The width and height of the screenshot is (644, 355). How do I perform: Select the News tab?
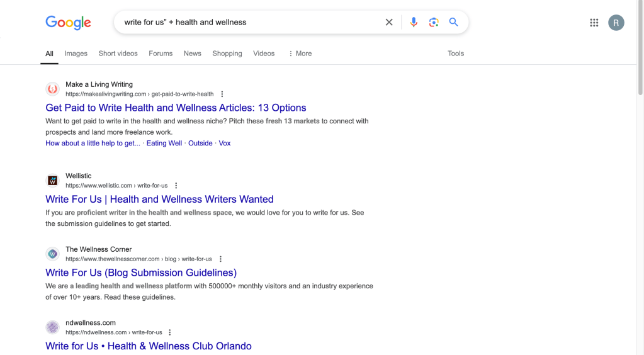point(192,54)
